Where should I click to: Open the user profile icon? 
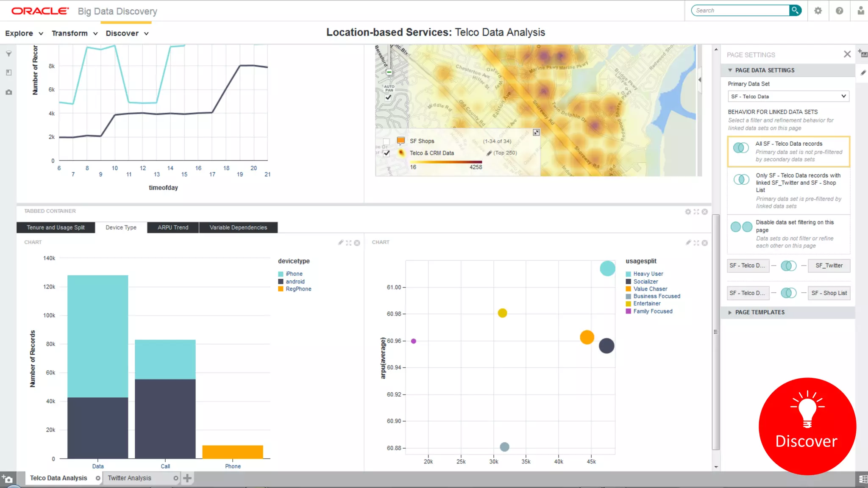860,11
